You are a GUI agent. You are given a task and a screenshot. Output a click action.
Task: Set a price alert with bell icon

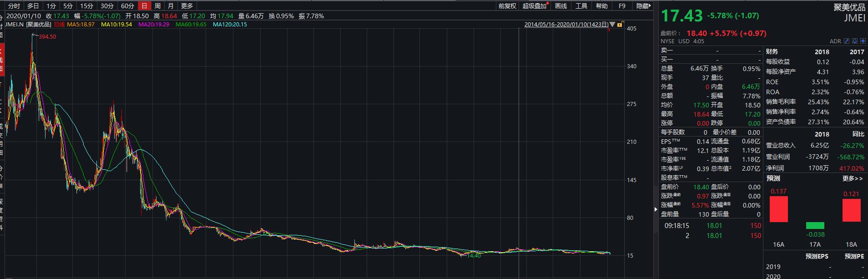click(x=855, y=41)
